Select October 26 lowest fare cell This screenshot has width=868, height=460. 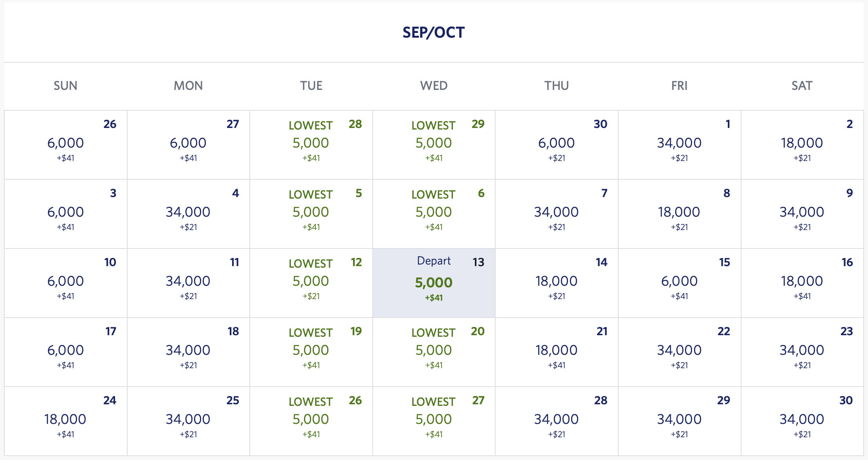pos(311,421)
